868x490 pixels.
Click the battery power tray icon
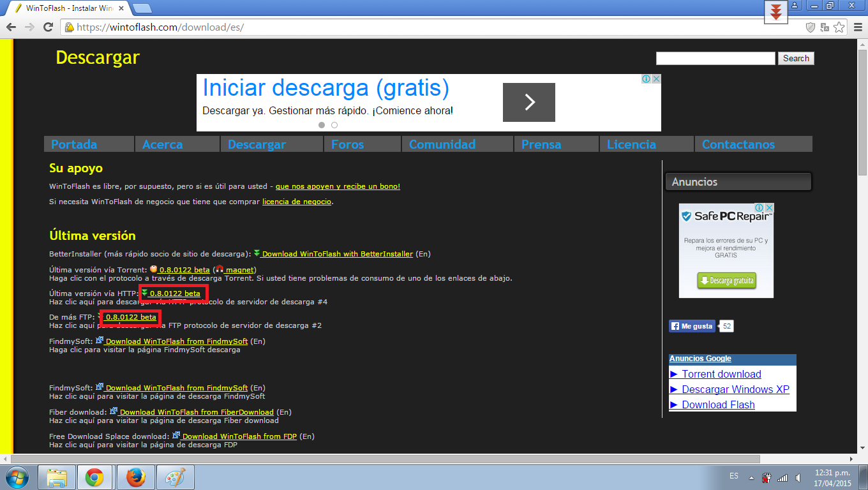(x=767, y=477)
